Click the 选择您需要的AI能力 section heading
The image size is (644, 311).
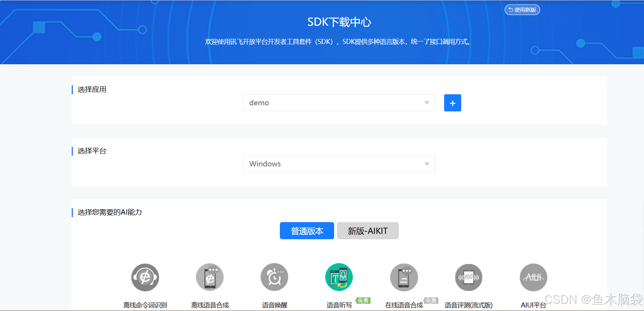110,212
